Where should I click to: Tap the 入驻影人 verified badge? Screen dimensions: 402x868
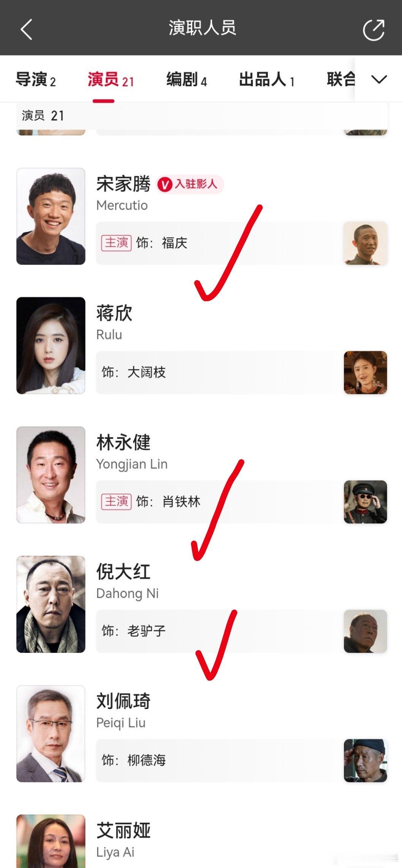coord(190,185)
